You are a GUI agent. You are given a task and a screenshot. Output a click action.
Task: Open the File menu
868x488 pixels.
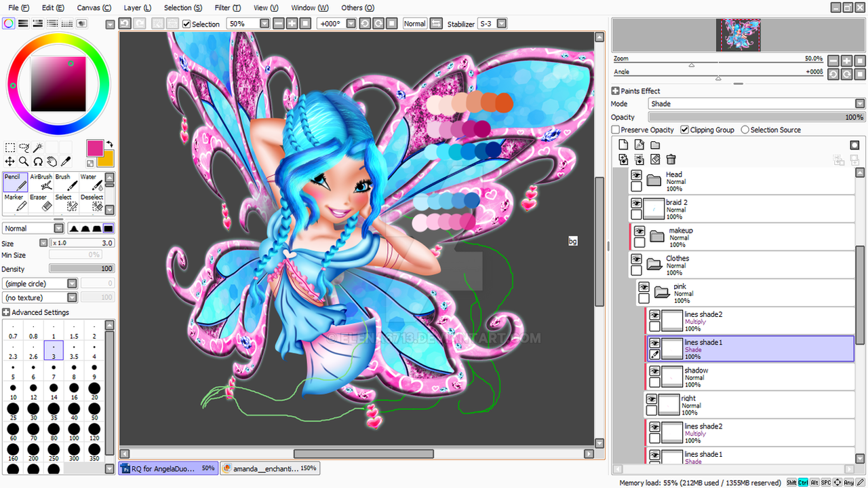pyautogui.click(x=18, y=7)
